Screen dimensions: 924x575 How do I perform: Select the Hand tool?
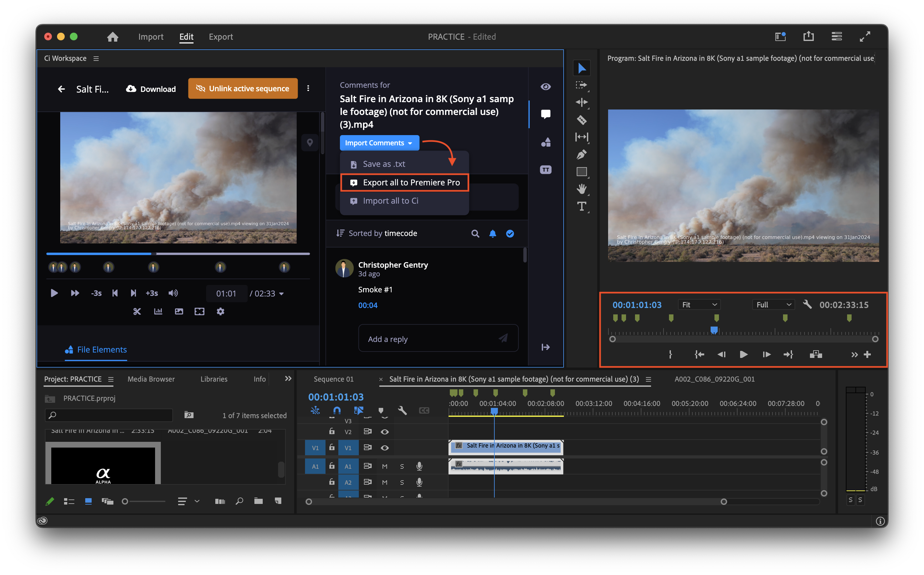coord(582,189)
